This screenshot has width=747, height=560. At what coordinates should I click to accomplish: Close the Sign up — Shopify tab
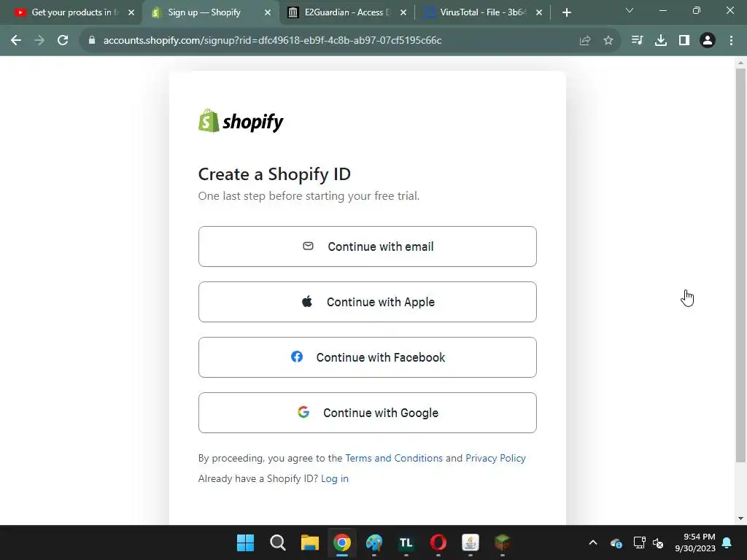click(268, 13)
